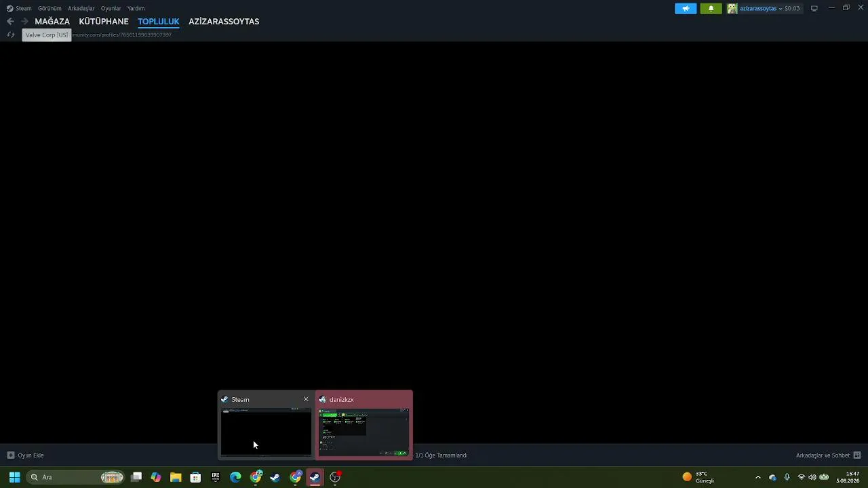The height and width of the screenshot is (488, 868).
Task: Open the Görünüm menu
Action: [x=50, y=9]
